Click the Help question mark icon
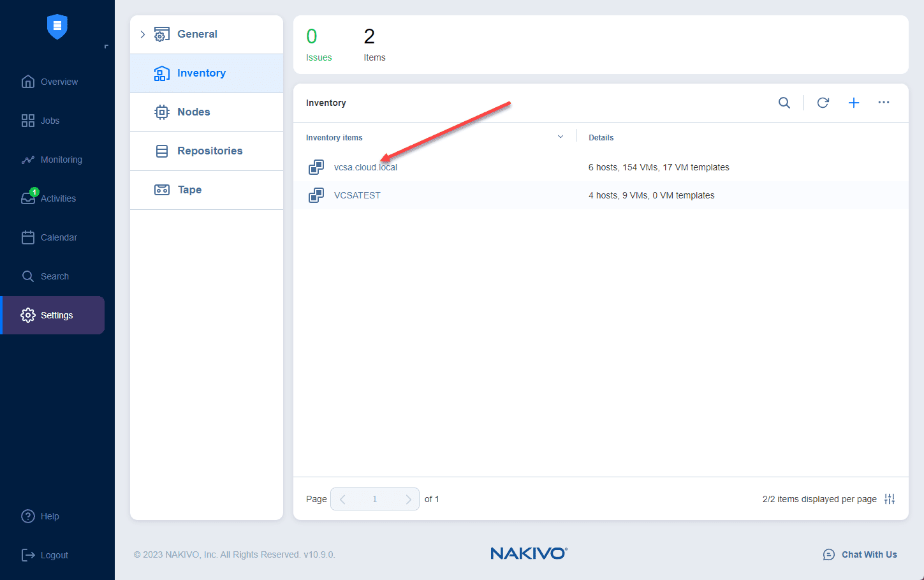This screenshot has width=924, height=580. point(28,516)
